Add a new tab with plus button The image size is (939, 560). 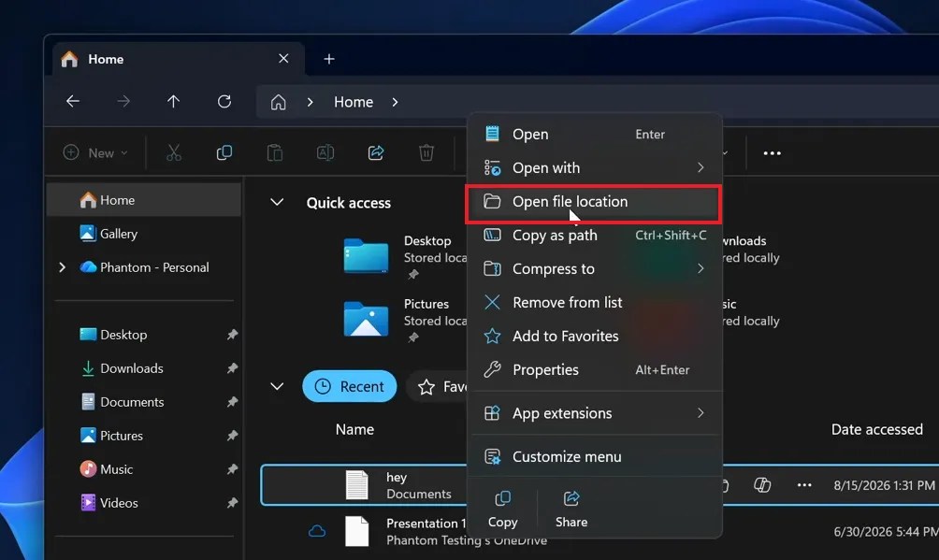(x=329, y=59)
